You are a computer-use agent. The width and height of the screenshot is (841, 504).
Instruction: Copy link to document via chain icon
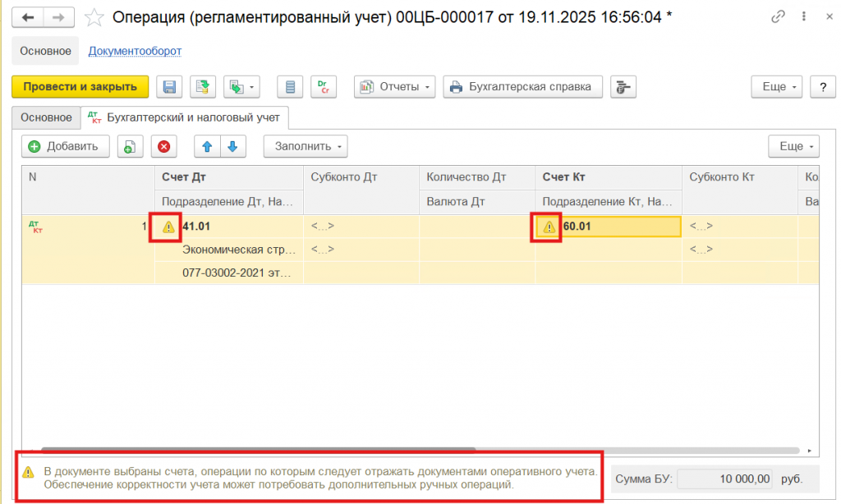(778, 16)
